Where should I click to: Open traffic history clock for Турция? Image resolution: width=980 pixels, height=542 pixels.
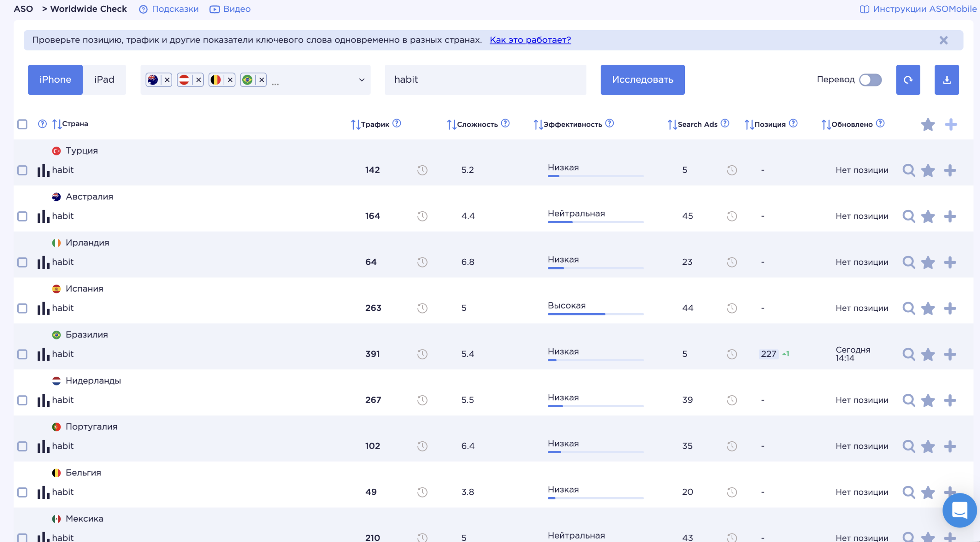pos(422,170)
